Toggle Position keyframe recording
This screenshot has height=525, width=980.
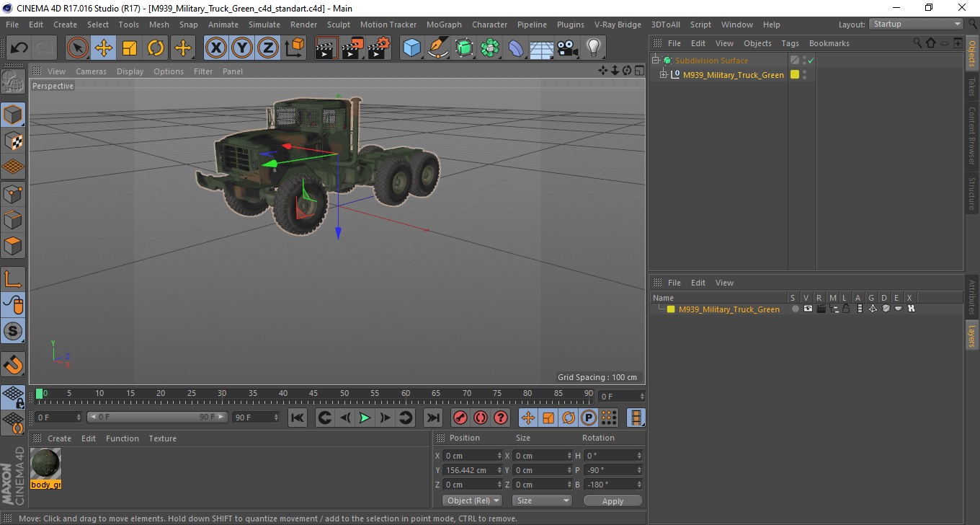[528, 418]
